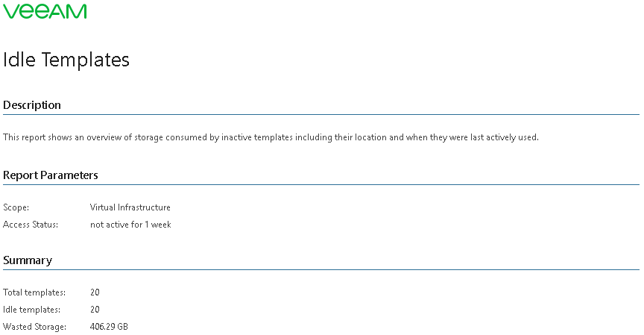Click the divider line under Report Parameters

[x=321, y=185]
